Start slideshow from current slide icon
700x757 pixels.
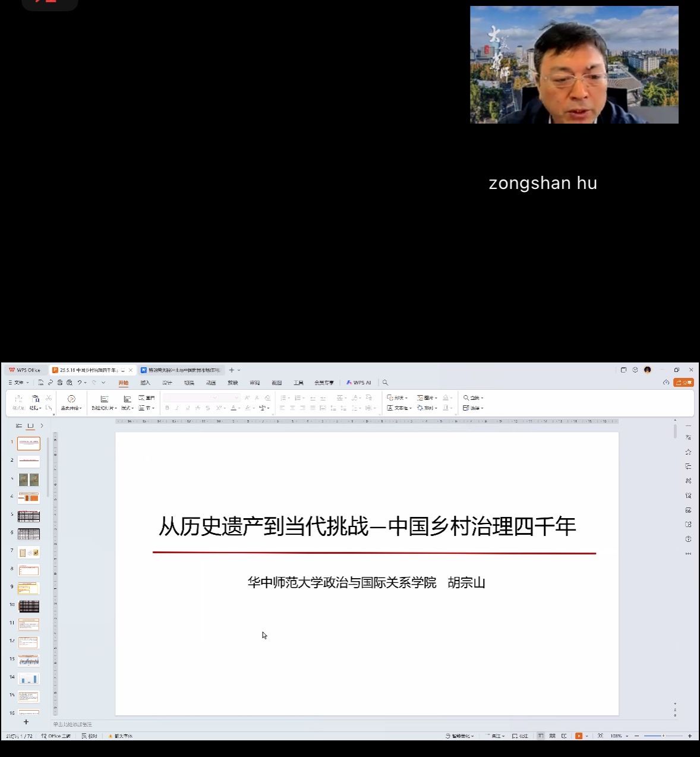pyautogui.click(x=71, y=402)
